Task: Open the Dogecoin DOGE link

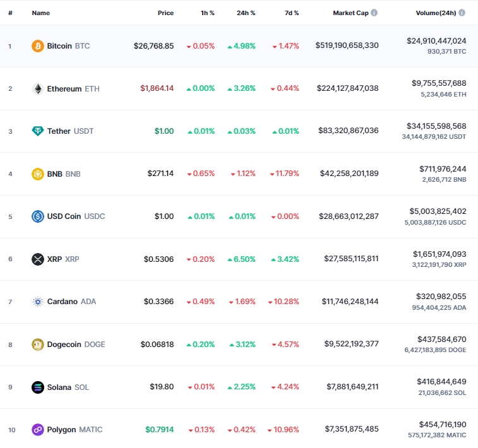Action: click(x=76, y=345)
